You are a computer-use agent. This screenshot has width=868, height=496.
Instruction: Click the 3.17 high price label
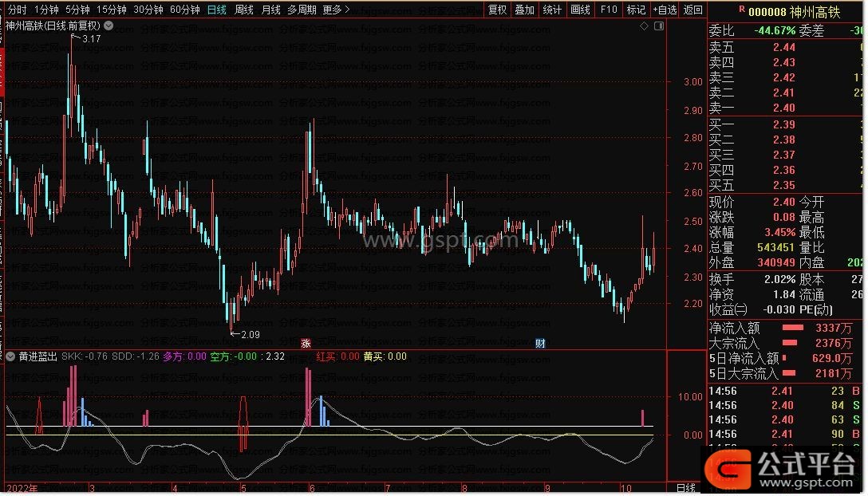(91, 39)
